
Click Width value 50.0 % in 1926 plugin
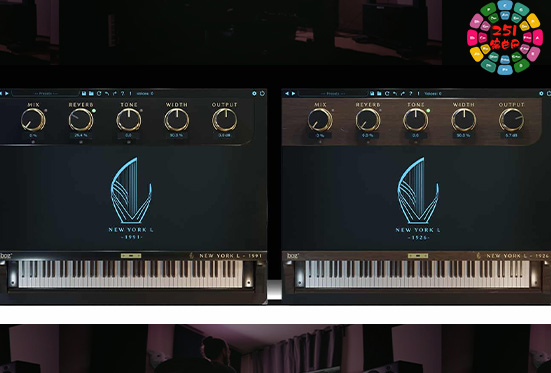pyautogui.click(x=464, y=135)
